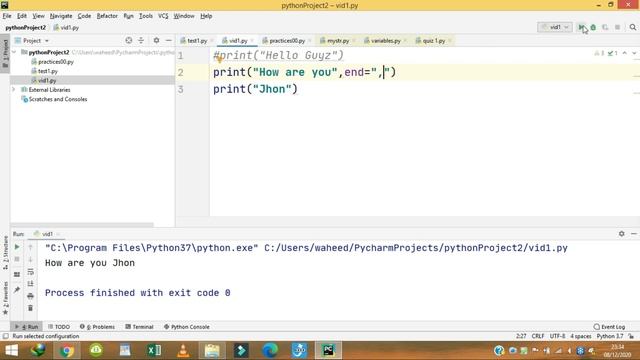Switch to the practices00.py editor tab

(x=287, y=40)
